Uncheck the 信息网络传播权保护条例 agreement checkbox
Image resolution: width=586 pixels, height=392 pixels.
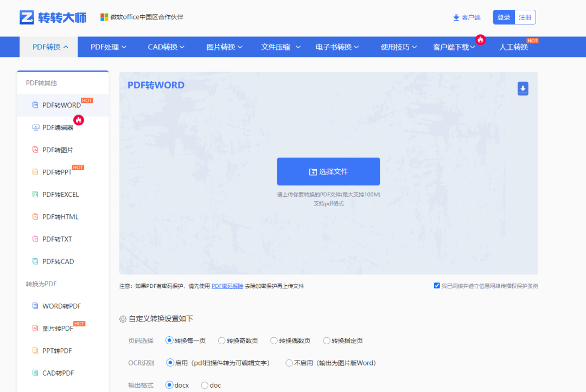click(x=437, y=285)
